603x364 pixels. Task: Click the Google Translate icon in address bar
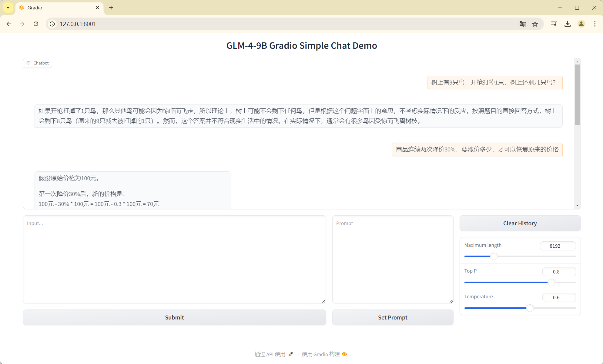coord(523,24)
